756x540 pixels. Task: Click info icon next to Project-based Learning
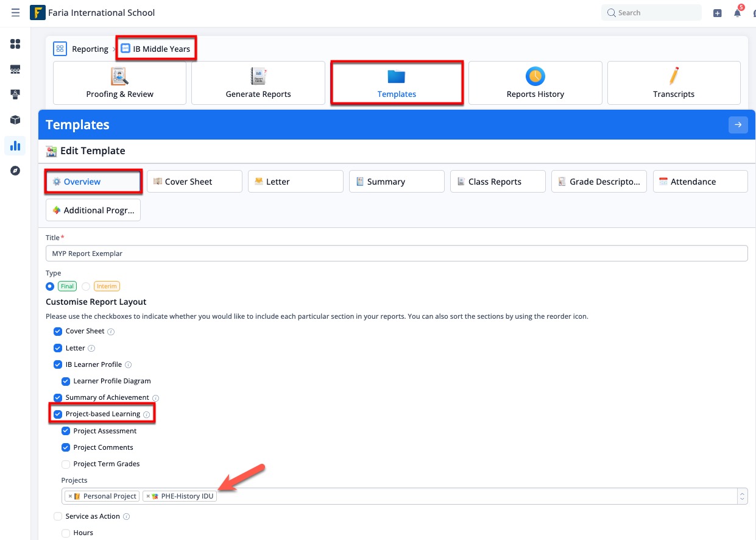147,414
